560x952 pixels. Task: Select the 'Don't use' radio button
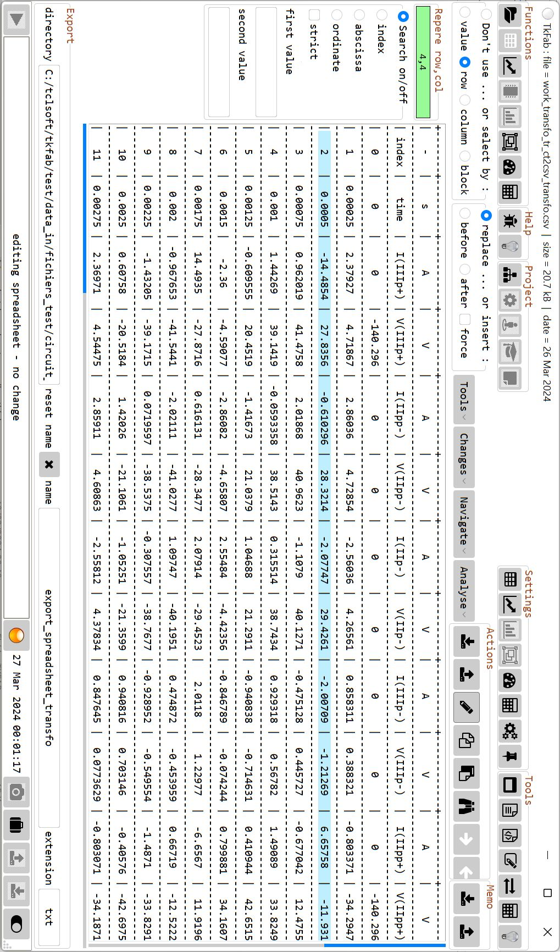[x=486, y=13]
